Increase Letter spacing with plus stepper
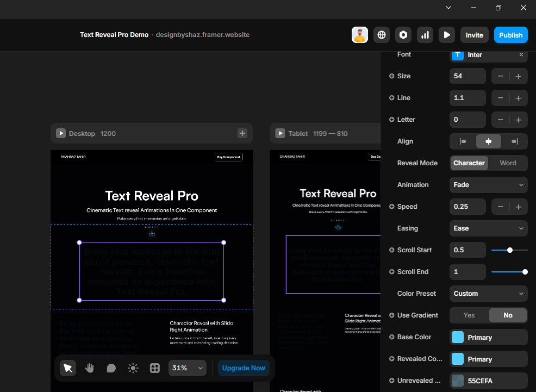536x392 pixels. (519, 120)
